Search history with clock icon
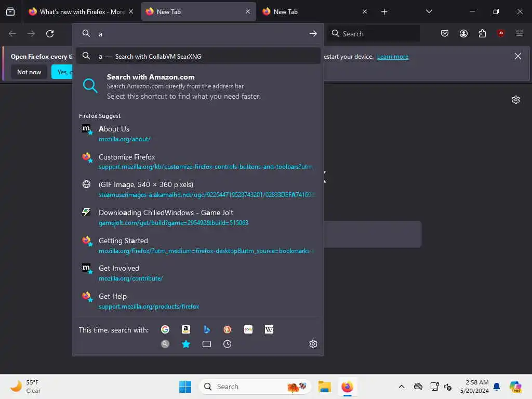 [228, 344]
